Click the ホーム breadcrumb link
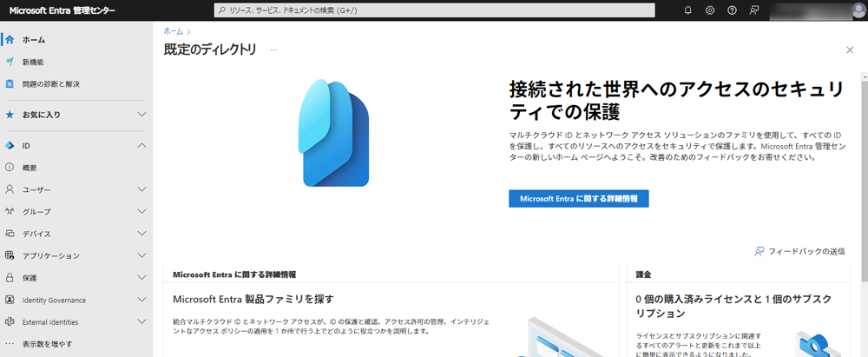 coord(174,31)
